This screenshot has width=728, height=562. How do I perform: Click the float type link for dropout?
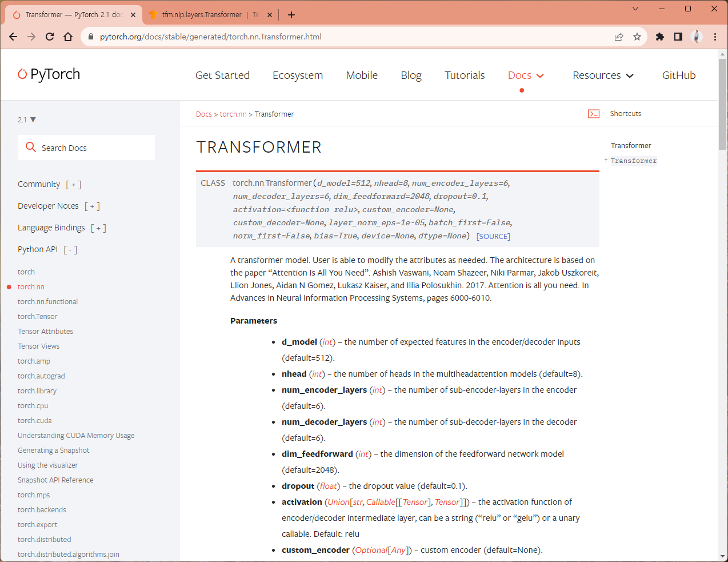click(x=328, y=486)
